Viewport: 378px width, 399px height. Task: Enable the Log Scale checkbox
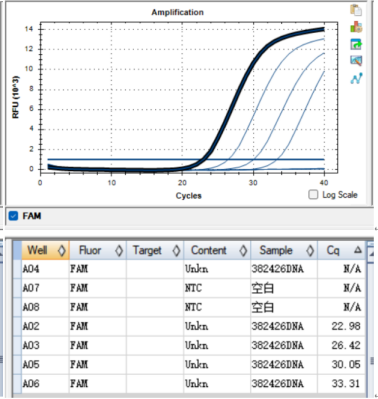click(313, 195)
